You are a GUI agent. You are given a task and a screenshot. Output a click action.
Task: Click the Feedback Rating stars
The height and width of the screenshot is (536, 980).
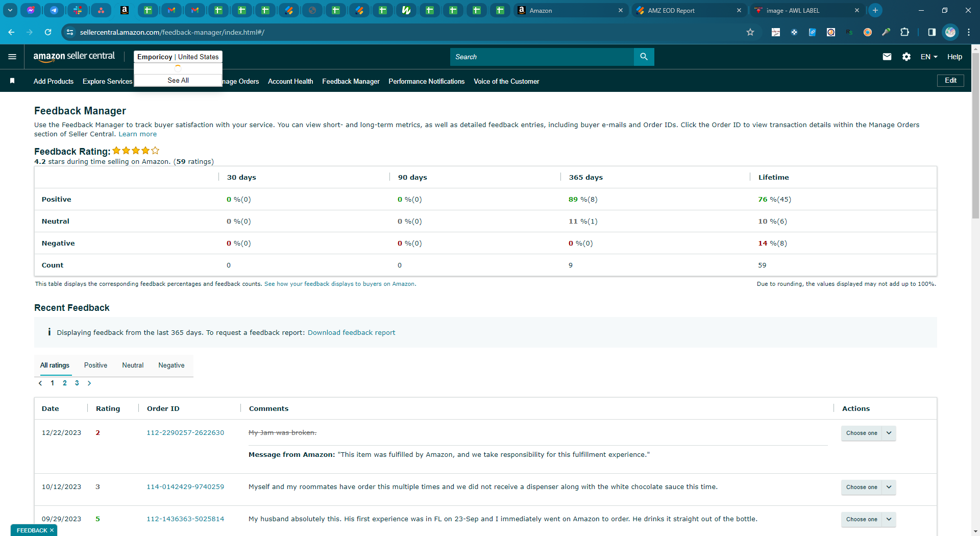click(x=136, y=151)
